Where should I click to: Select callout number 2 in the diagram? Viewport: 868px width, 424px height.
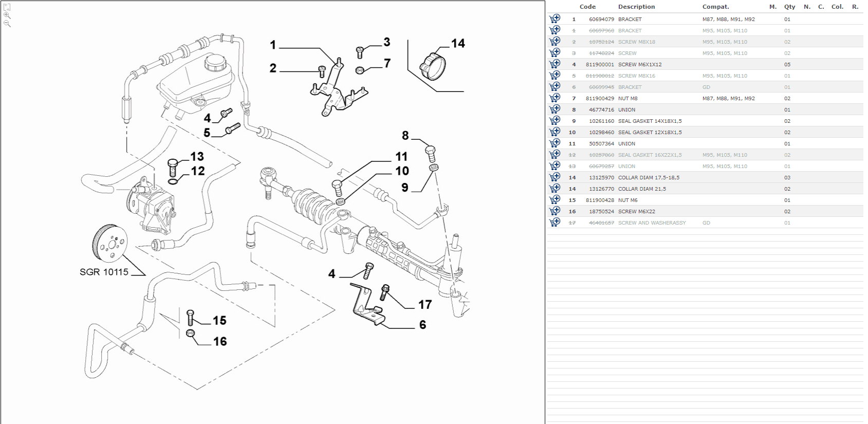[x=273, y=68]
